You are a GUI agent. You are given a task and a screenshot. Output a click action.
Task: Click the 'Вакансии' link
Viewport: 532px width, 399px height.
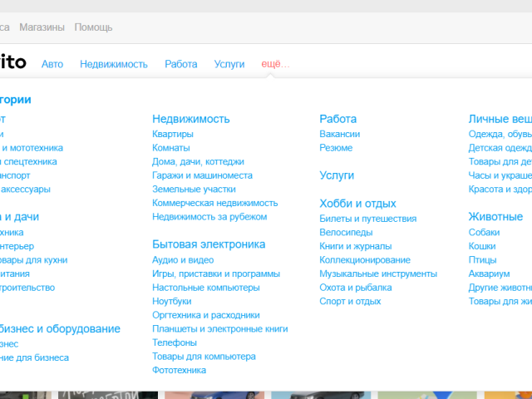340,134
